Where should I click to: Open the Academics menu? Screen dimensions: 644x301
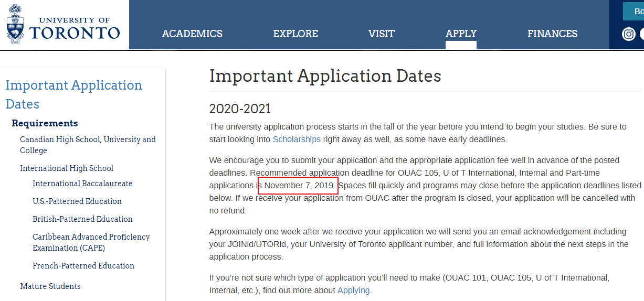(192, 34)
